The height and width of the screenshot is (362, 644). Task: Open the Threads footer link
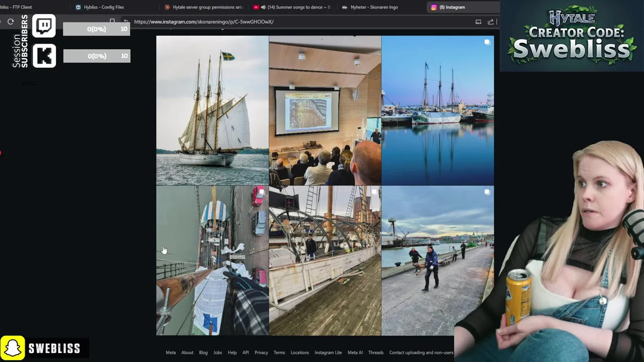[x=376, y=352]
